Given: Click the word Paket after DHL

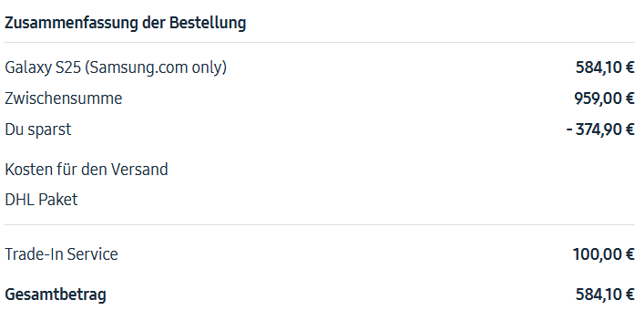Looking at the screenshot, I should click(x=58, y=200).
